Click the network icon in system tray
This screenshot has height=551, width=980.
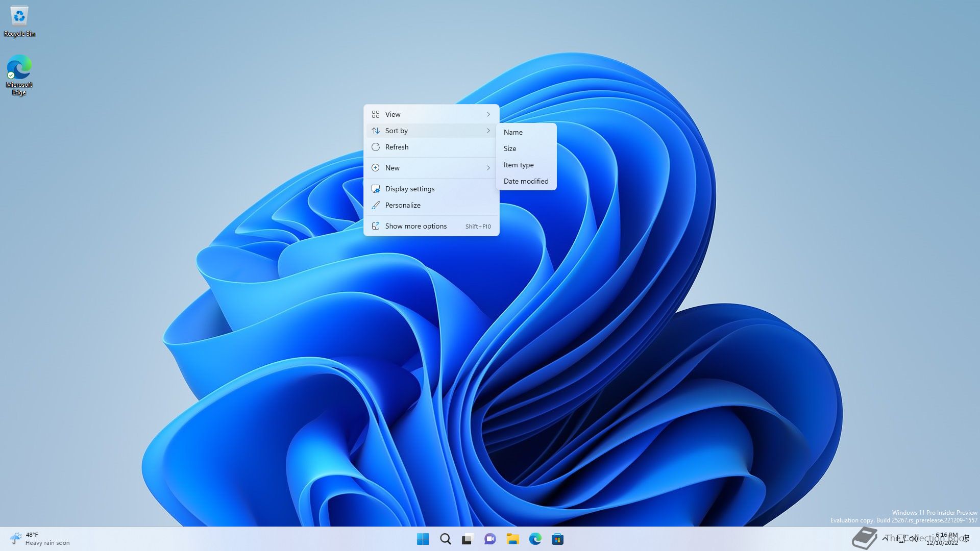902,539
